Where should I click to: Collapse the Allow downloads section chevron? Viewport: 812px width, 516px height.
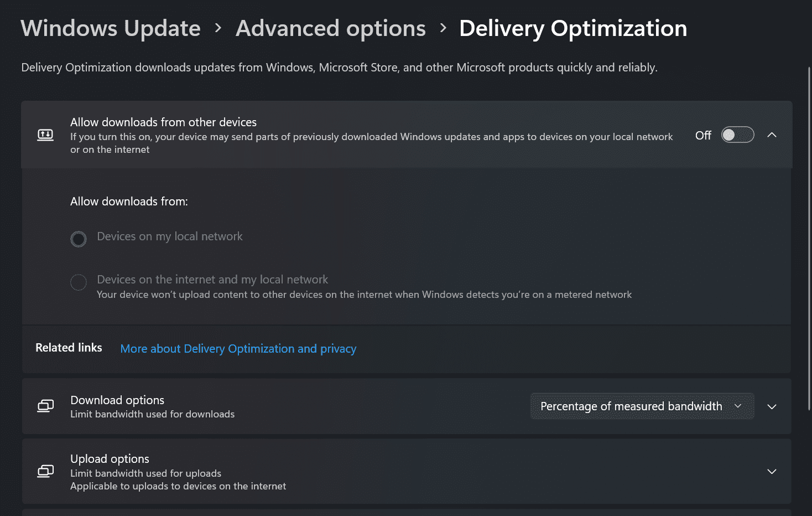click(x=772, y=135)
